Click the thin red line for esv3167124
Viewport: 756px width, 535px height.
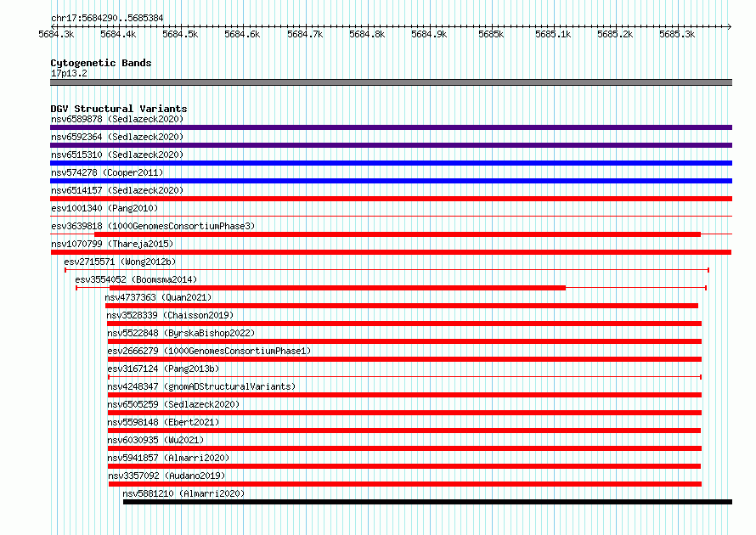(404, 377)
